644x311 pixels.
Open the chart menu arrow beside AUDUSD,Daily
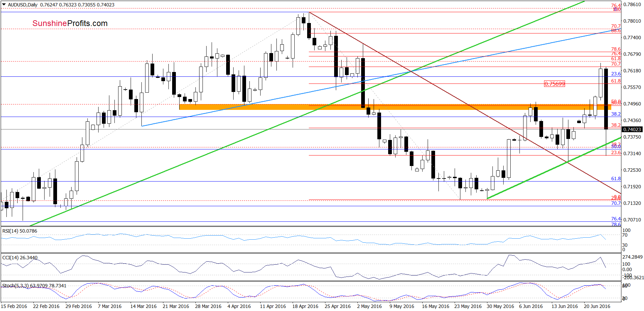click(4, 5)
